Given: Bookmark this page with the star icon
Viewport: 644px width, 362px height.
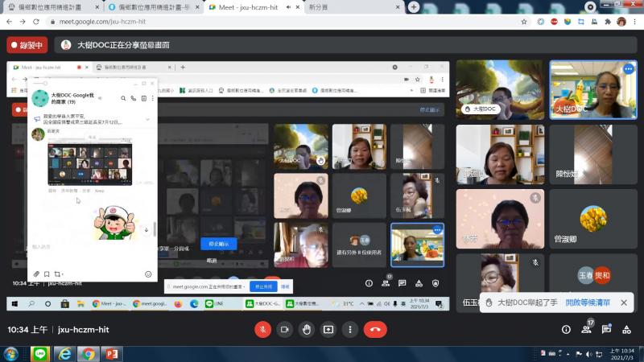Looking at the screenshot, I should (x=524, y=22).
